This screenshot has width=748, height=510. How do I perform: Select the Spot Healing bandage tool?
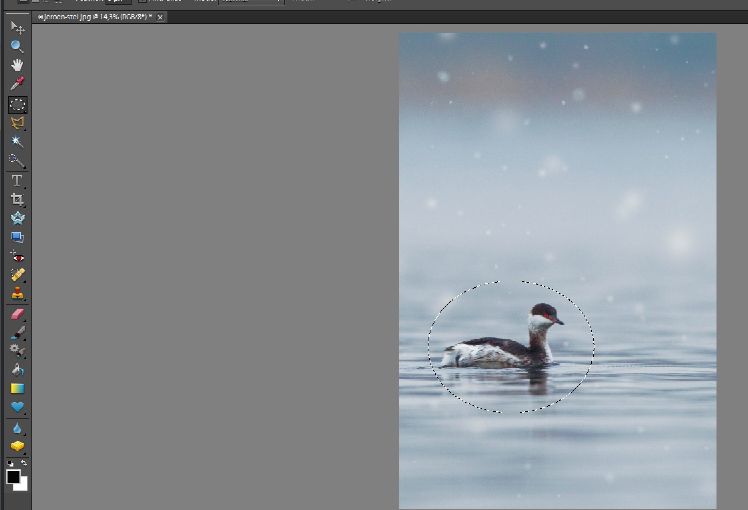tap(17, 275)
